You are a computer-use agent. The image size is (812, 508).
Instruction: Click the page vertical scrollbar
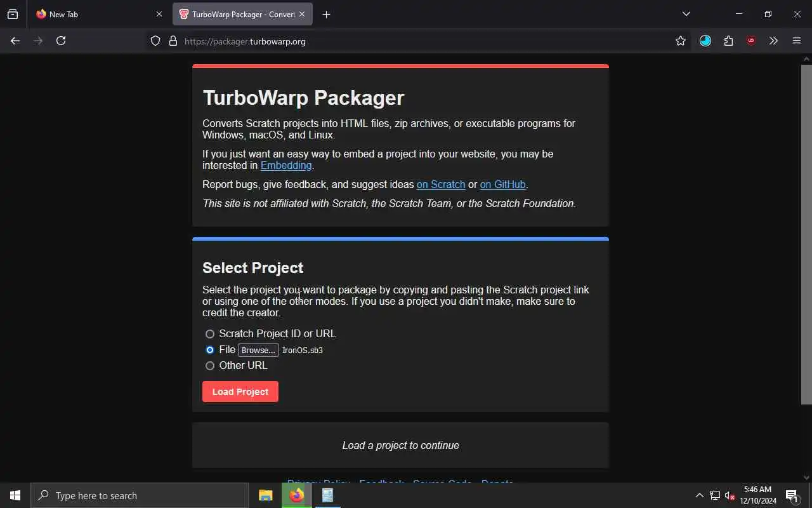click(806, 234)
